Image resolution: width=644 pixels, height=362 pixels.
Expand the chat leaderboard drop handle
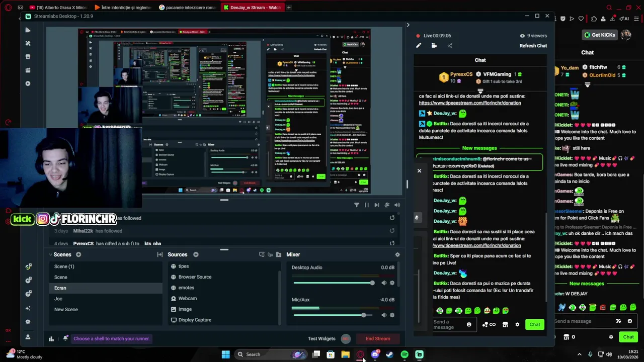[480, 92]
